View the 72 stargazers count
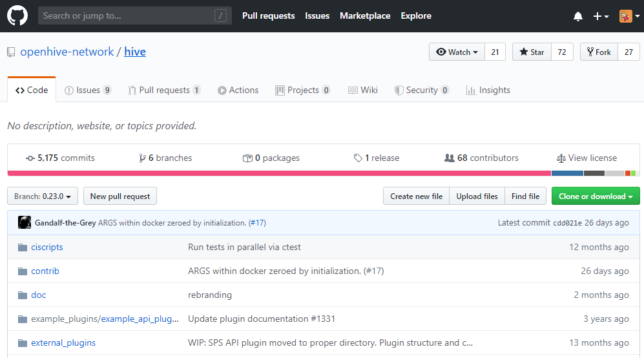The height and width of the screenshot is (358, 644). coord(562,52)
